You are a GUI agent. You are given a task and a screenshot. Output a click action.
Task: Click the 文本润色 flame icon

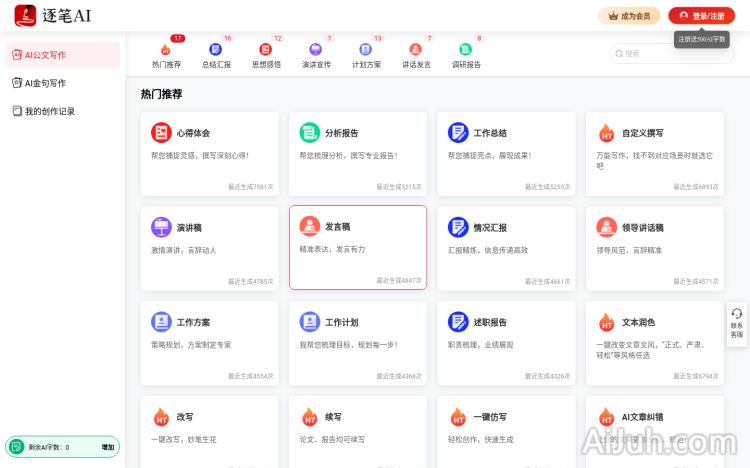pos(607,322)
